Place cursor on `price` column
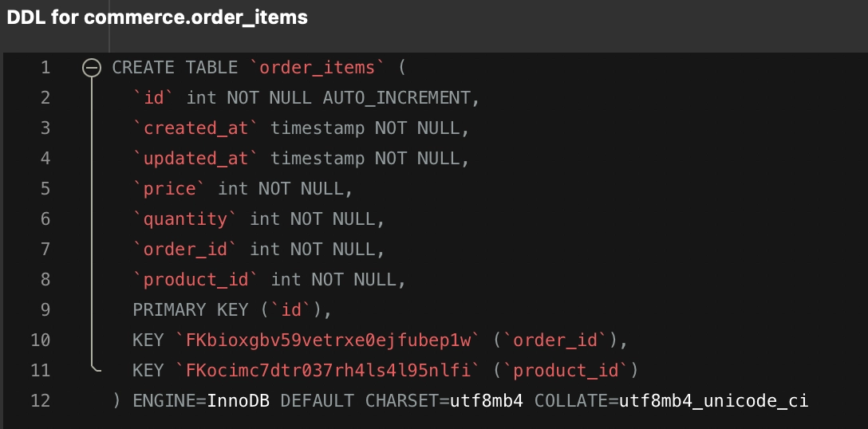Viewport: 868px width, 429px height. point(169,189)
